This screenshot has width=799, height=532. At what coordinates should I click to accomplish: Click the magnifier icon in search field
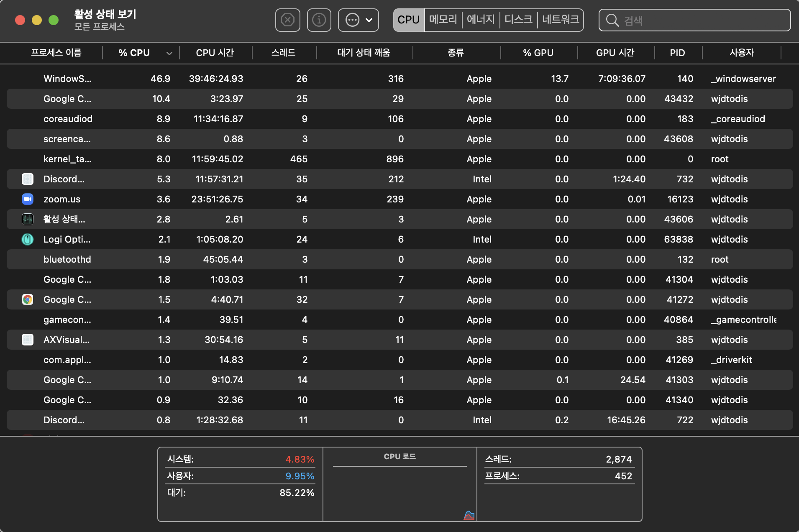tap(612, 20)
